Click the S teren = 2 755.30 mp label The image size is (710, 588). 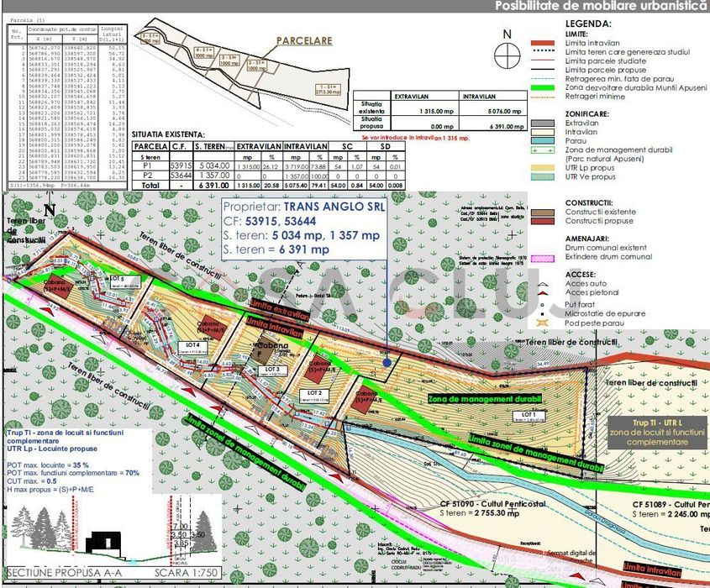click(480, 513)
